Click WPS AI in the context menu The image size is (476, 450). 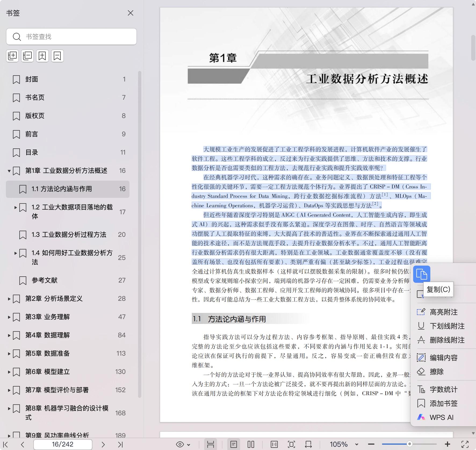click(x=441, y=417)
